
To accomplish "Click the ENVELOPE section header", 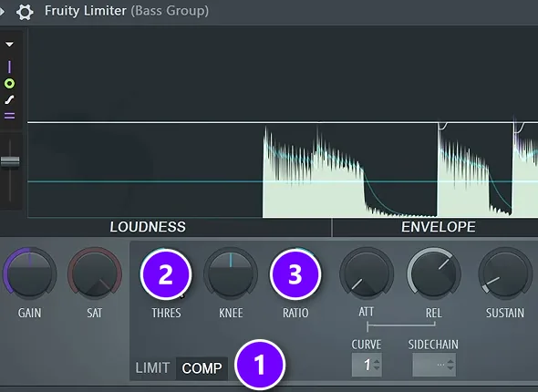I will pos(439,227).
